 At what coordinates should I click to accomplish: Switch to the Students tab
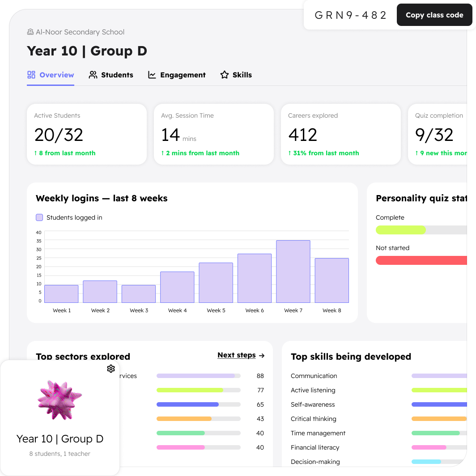coord(111,75)
